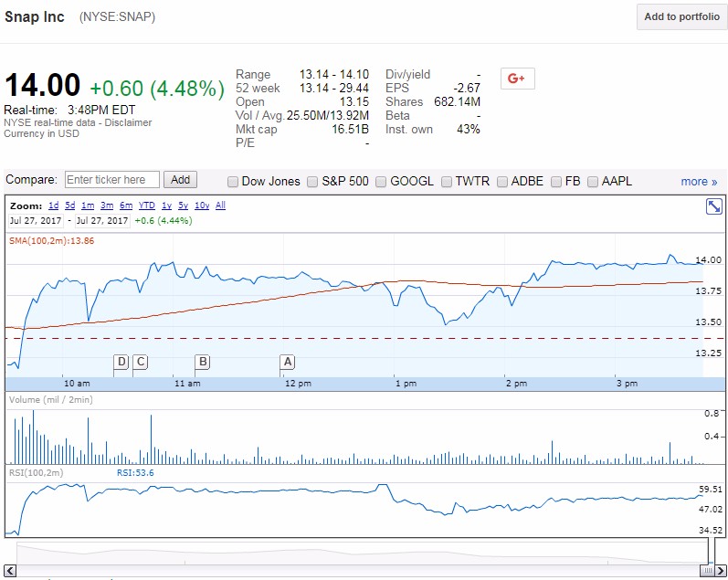The height and width of the screenshot is (580, 728).
Task: Click the 12 pm time axis label
Action: 298,384
